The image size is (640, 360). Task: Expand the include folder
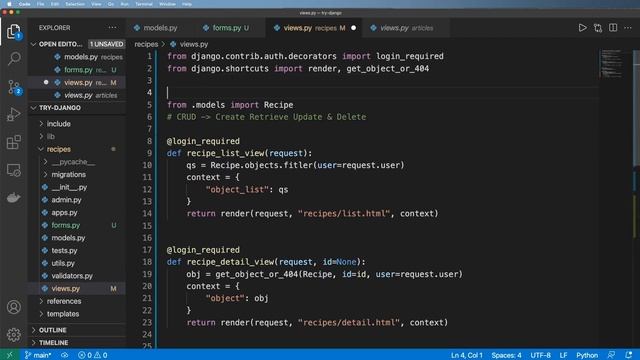[x=58, y=124]
